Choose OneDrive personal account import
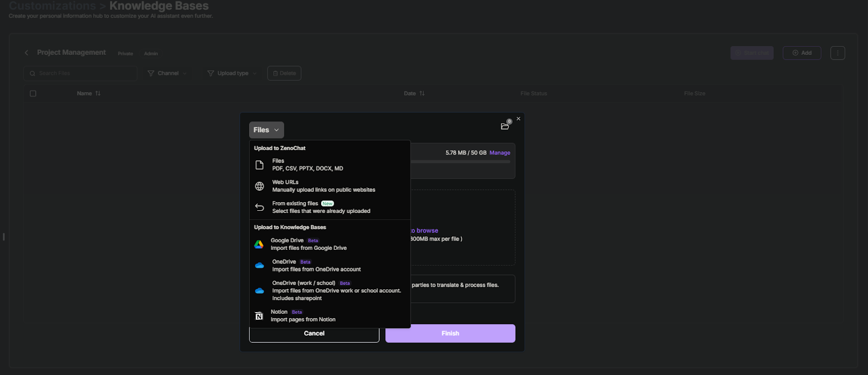This screenshot has height=375, width=868. coord(330,266)
